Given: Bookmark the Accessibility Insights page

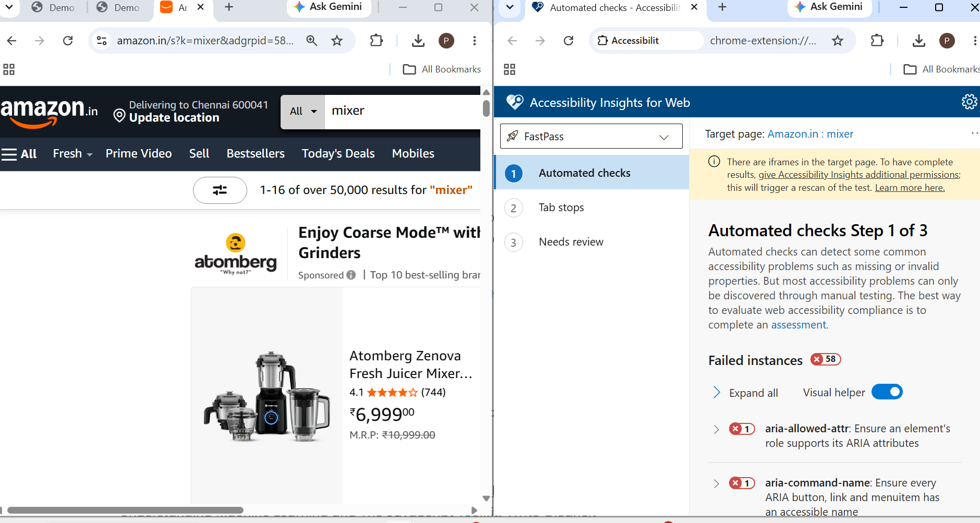Looking at the screenshot, I should [x=838, y=41].
